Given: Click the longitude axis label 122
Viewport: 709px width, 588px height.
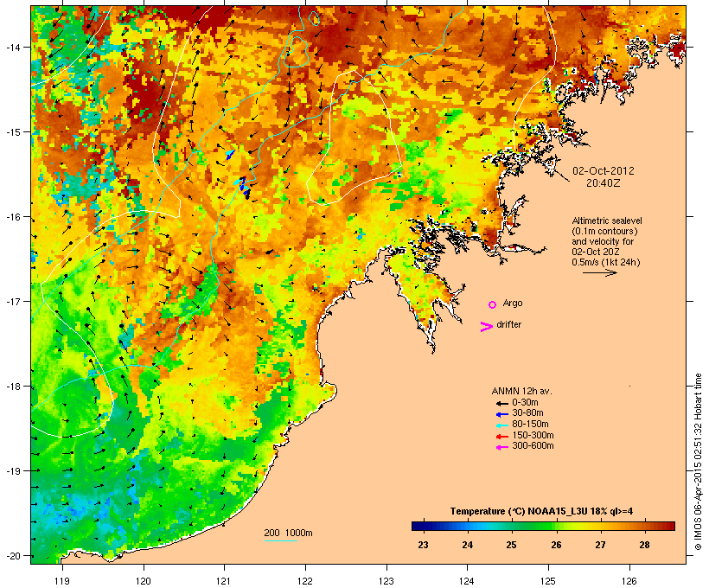Looking at the screenshot, I should (x=305, y=581).
